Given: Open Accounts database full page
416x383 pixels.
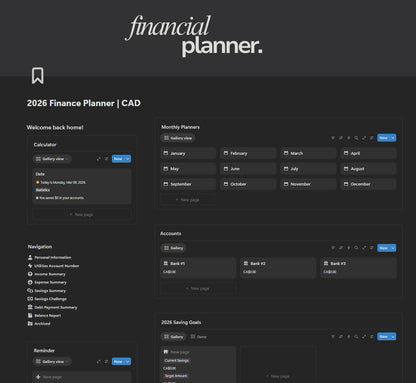Looking at the screenshot, I should coord(364,248).
